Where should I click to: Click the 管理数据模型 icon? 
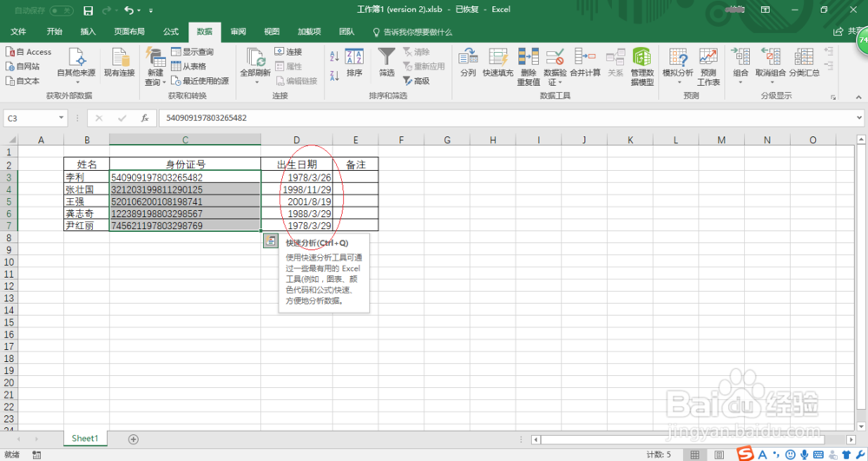tap(642, 66)
